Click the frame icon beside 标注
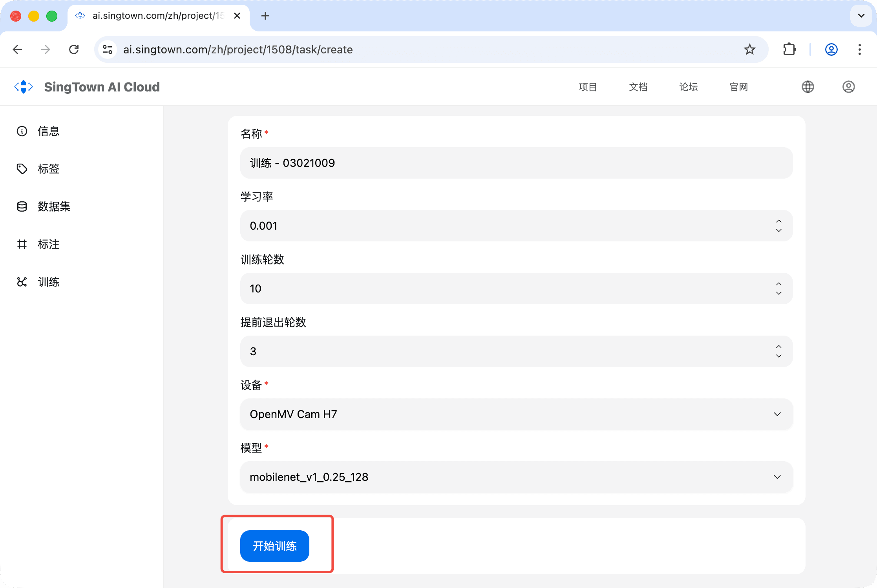Screen dimensions: 877x588 point(22,244)
